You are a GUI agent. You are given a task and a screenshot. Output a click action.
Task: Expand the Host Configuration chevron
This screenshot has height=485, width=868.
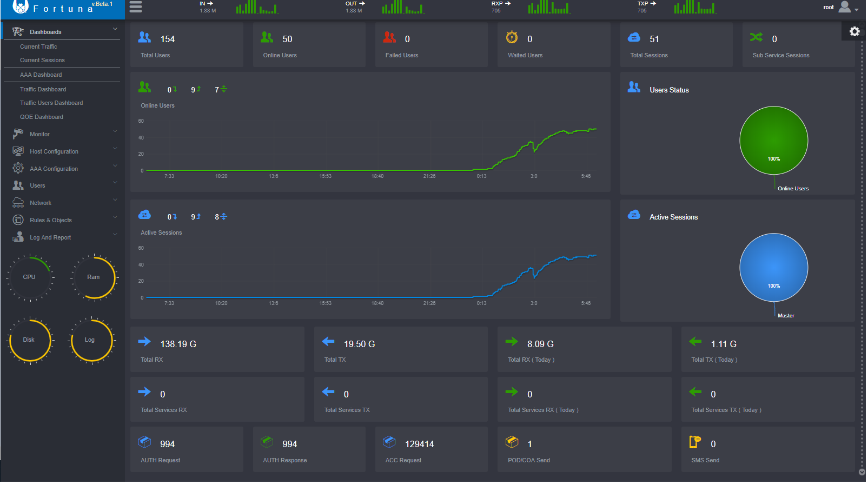click(115, 148)
